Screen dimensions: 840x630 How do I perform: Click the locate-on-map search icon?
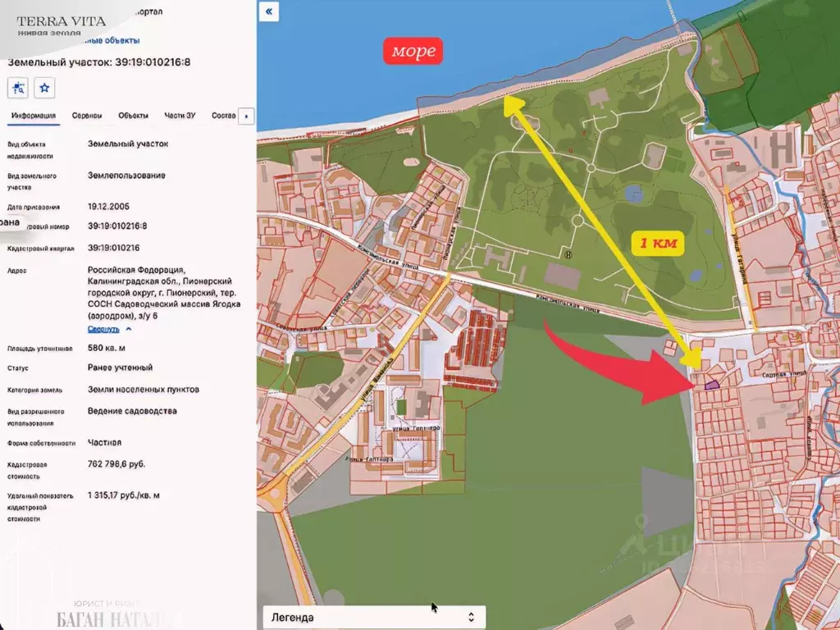click(x=19, y=88)
